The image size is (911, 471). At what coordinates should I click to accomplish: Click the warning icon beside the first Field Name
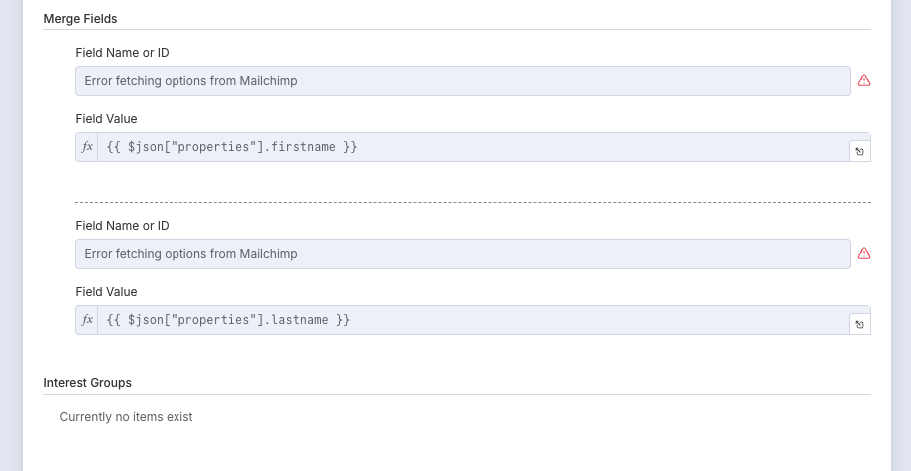(864, 81)
